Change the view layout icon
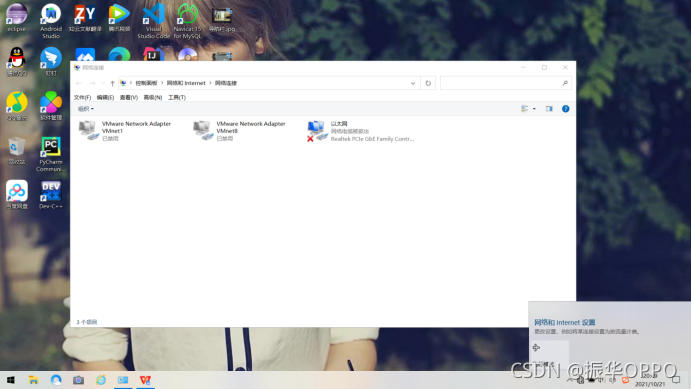 pos(524,109)
